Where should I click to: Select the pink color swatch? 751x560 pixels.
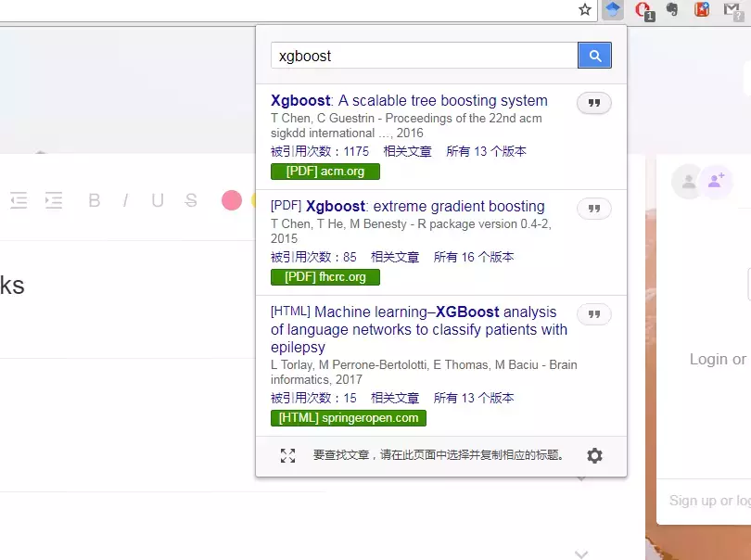(x=232, y=200)
